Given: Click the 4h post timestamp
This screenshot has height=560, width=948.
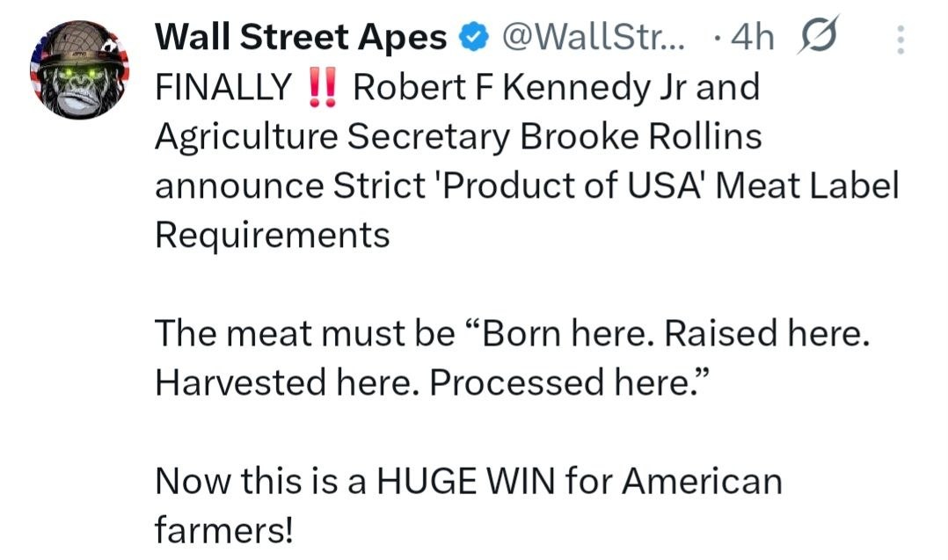Looking at the screenshot, I should pyautogui.click(x=751, y=36).
